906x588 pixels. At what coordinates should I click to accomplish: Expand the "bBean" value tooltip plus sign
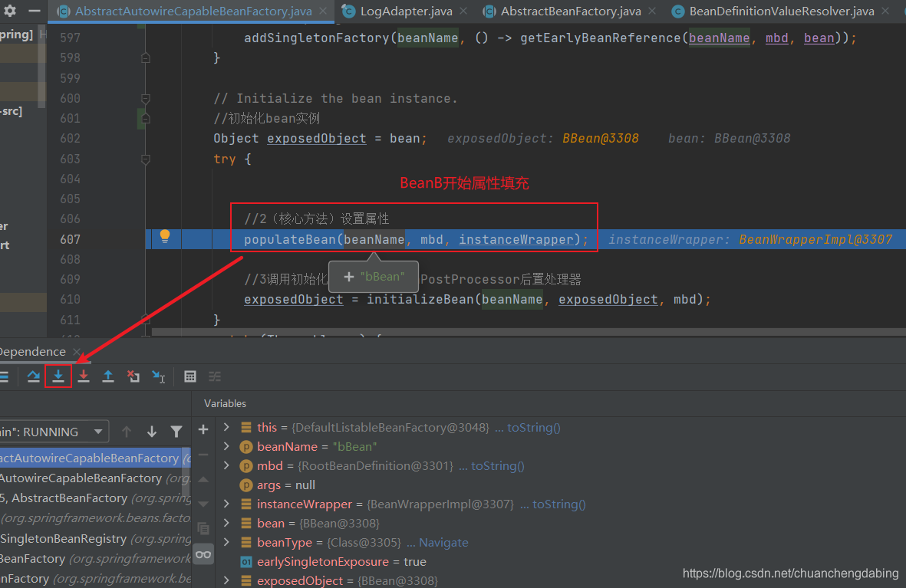[x=348, y=277]
